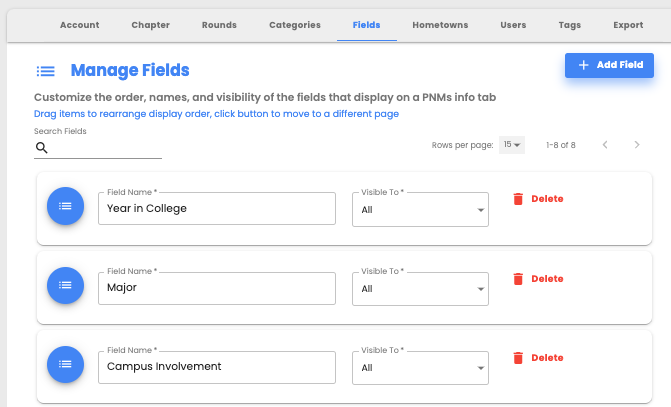The height and width of the screenshot is (407, 671).
Task: Expand the Visible To selector for Major
Action: pos(420,289)
